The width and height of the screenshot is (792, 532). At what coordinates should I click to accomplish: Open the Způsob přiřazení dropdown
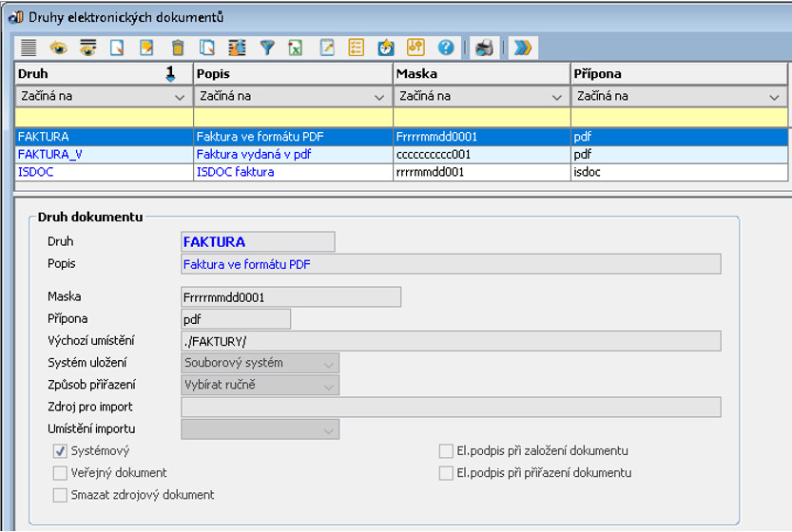[328, 385]
